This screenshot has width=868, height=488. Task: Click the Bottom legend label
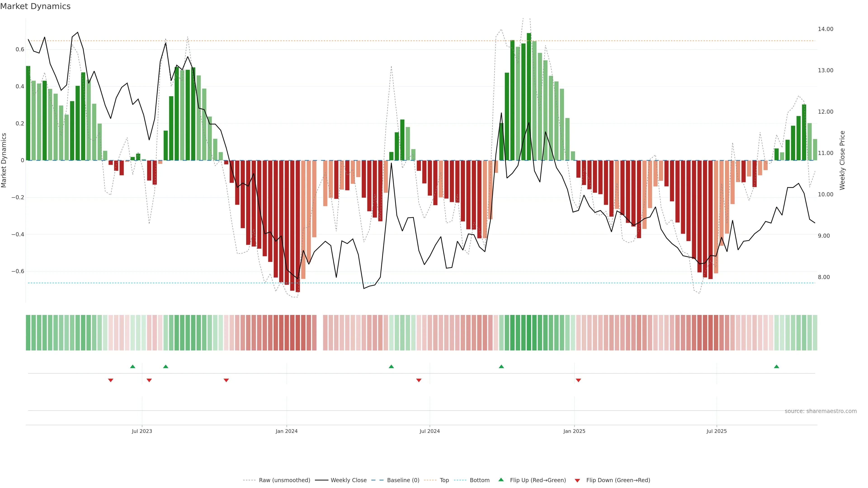[479, 480]
